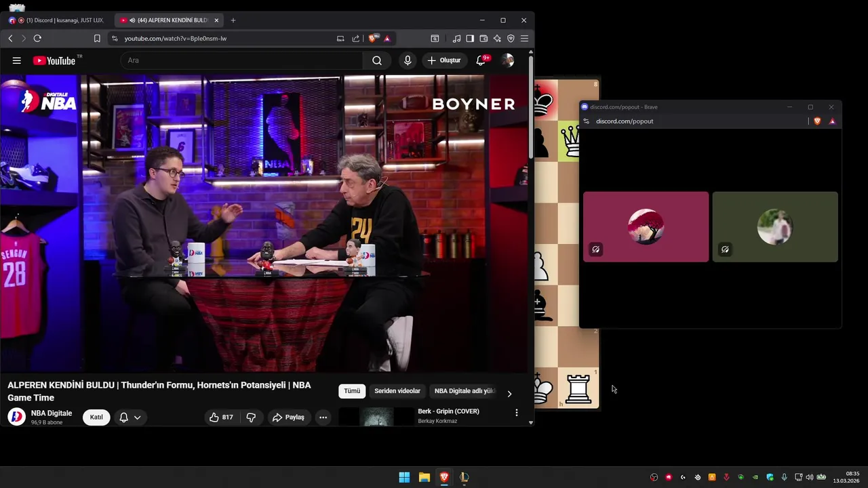This screenshot has height=488, width=868.
Task: Open options for Berk - Gripin video
Action: coord(516,413)
